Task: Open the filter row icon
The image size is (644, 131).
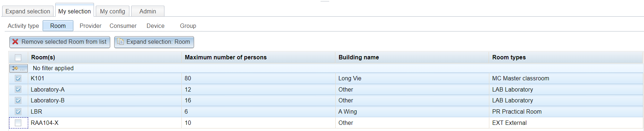Action: [18, 68]
